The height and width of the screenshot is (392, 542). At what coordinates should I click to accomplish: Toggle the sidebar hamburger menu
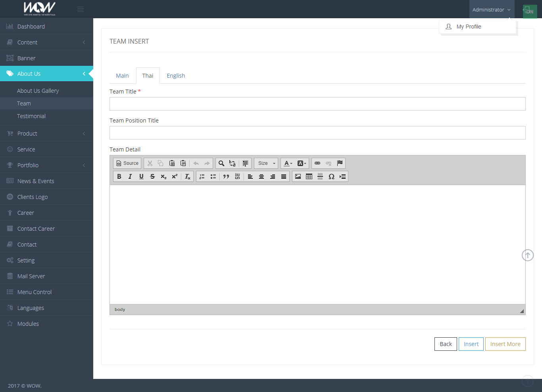pos(81,9)
